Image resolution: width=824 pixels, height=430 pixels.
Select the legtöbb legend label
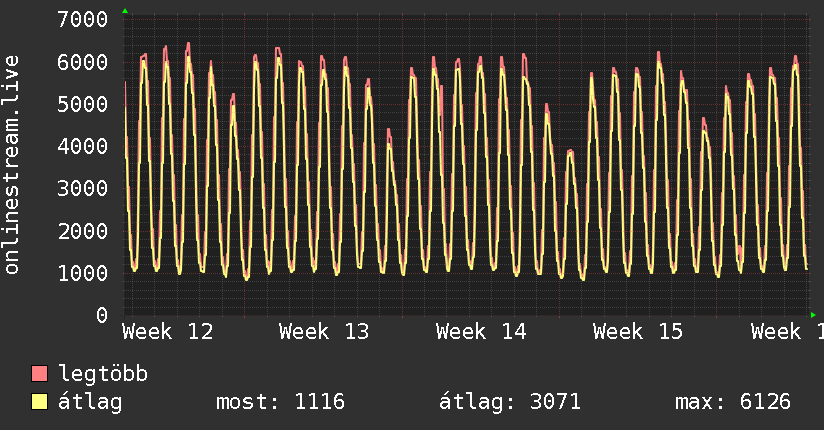103,375
